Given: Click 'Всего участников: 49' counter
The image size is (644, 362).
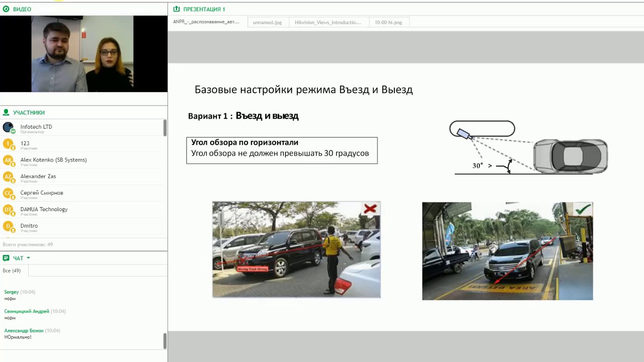Looking at the screenshot, I should 28,244.
